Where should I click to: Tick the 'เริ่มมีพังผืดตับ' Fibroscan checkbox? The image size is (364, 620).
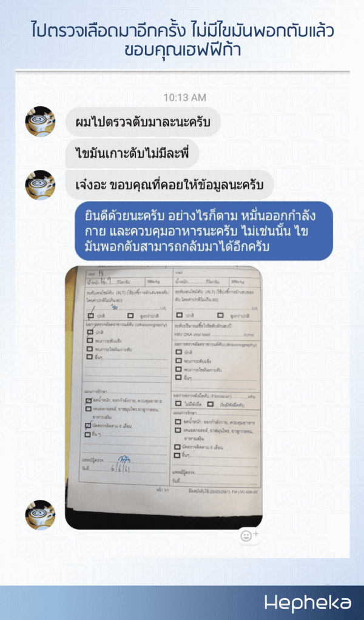point(211,404)
